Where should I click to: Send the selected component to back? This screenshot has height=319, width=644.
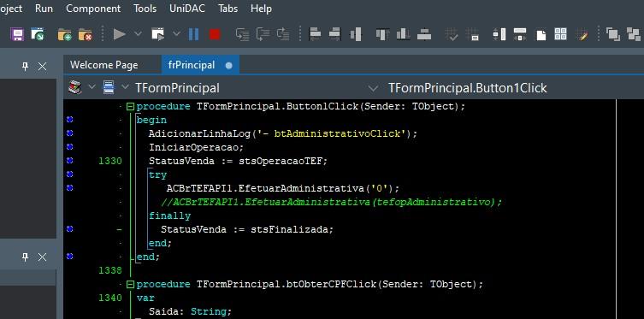tap(634, 34)
